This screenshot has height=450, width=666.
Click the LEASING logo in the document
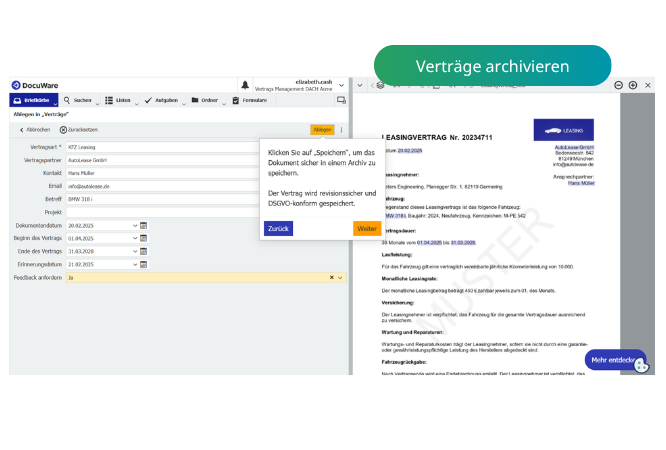tap(564, 130)
